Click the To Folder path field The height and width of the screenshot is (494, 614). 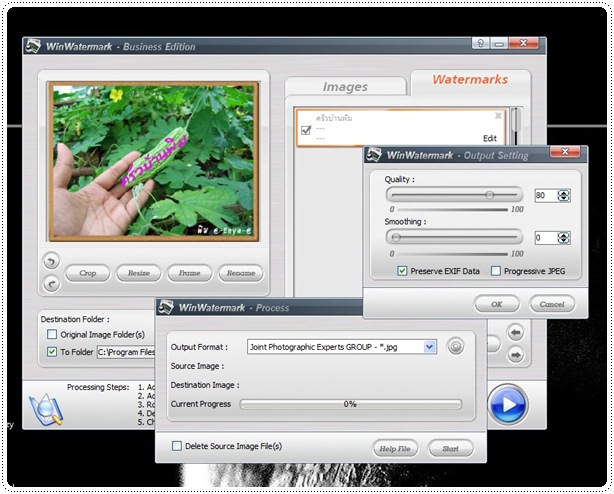click(x=126, y=352)
